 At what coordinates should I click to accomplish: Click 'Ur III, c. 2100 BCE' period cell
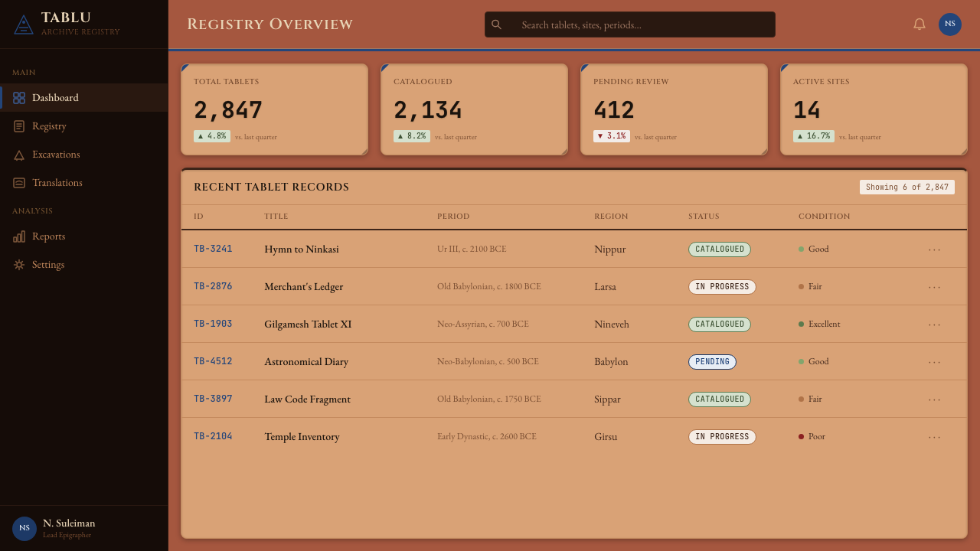click(472, 249)
